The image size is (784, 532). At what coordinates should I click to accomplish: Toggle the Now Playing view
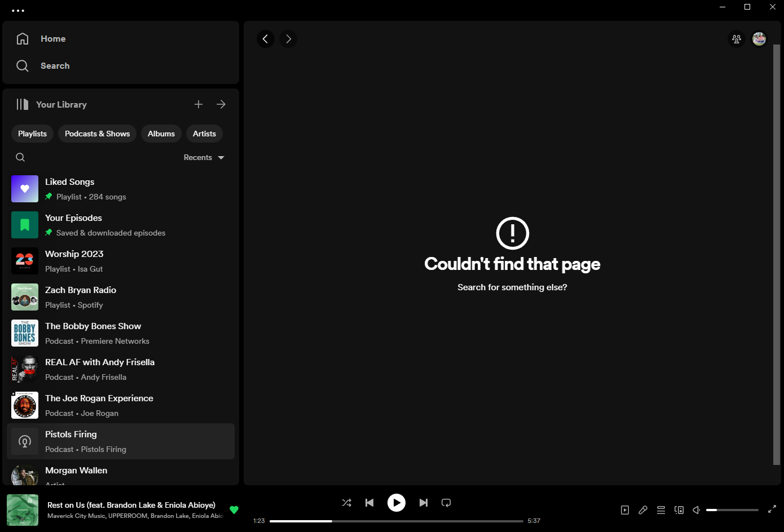tap(625, 510)
